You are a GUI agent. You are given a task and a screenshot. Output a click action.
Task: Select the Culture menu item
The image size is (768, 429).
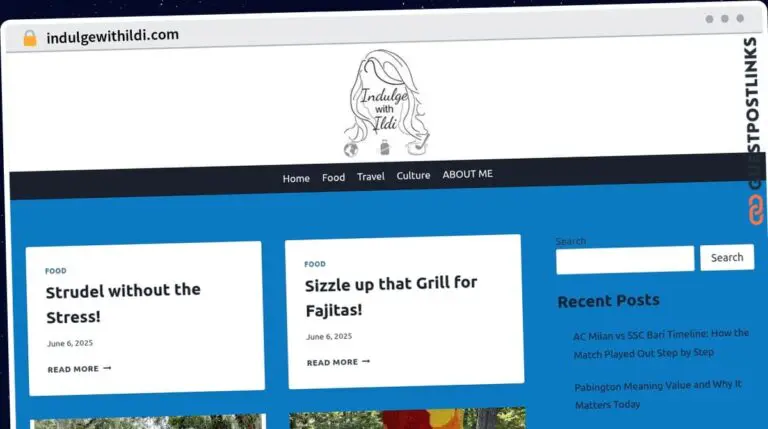click(x=413, y=175)
